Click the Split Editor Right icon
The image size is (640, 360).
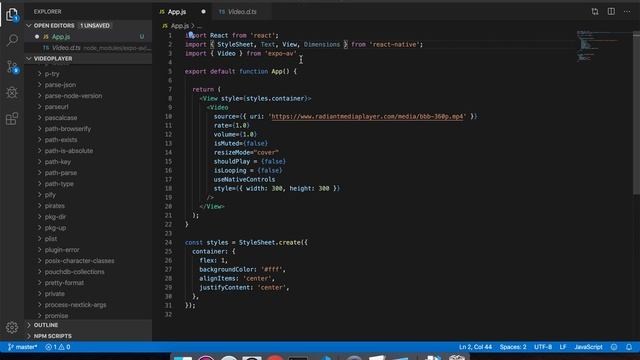611,11
